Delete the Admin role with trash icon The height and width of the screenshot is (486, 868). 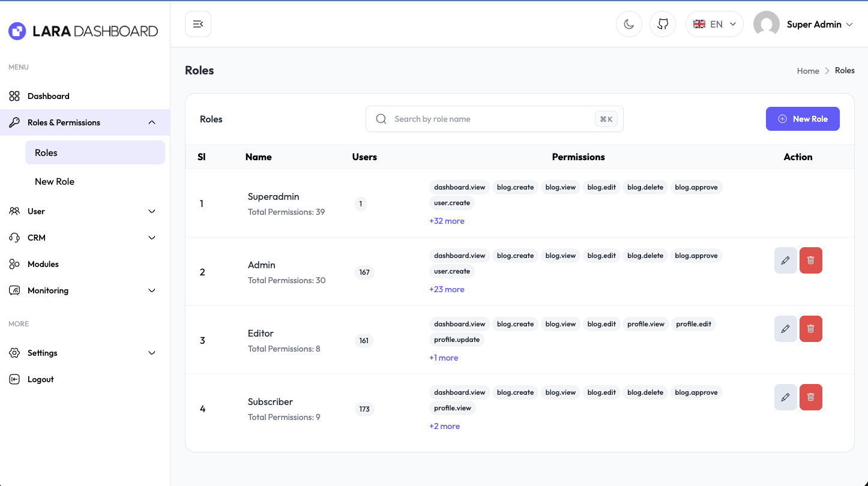click(x=810, y=260)
